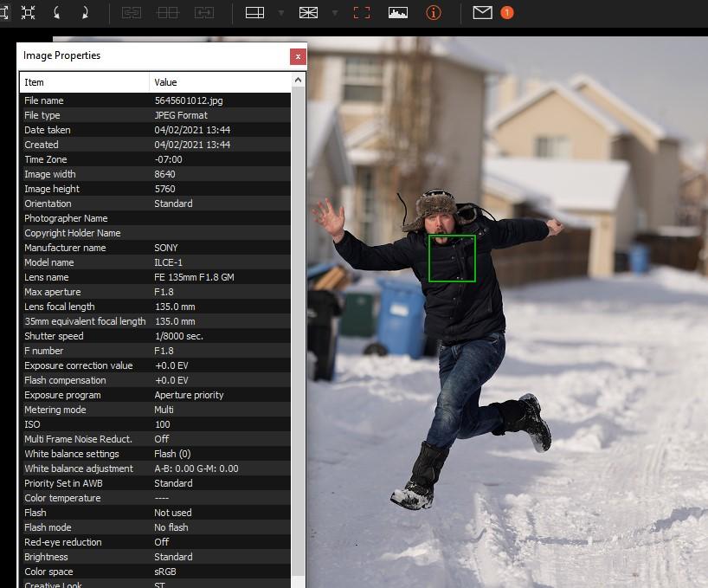The image size is (708, 588).
Task: Click the properties scroll up arrow
Action: (298, 81)
